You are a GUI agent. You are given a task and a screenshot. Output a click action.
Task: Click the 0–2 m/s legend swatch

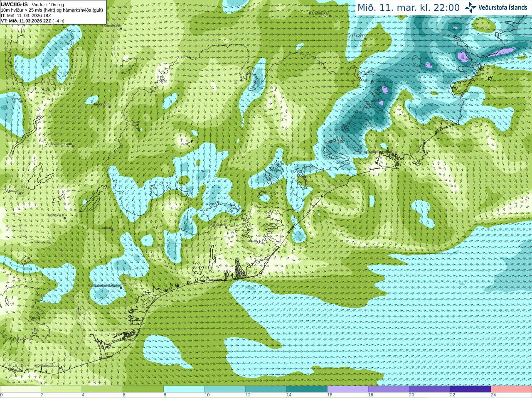click(x=20, y=389)
